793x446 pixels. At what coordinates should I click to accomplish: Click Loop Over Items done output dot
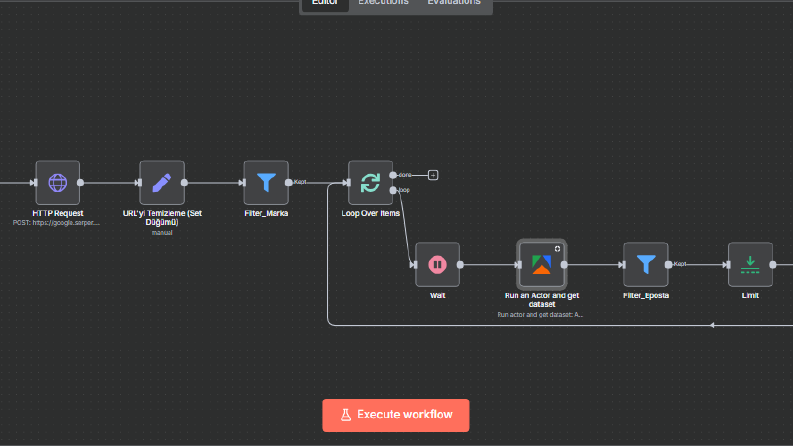(x=393, y=175)
